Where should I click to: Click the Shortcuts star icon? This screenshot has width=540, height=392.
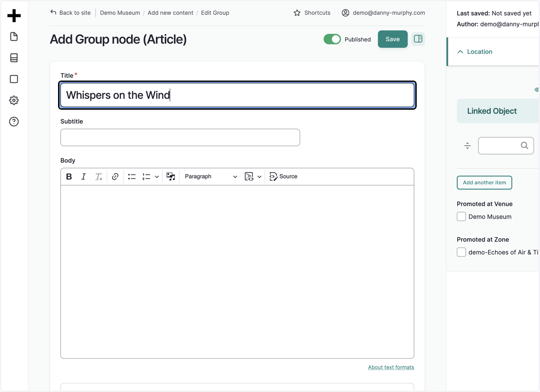coord(297,13)
